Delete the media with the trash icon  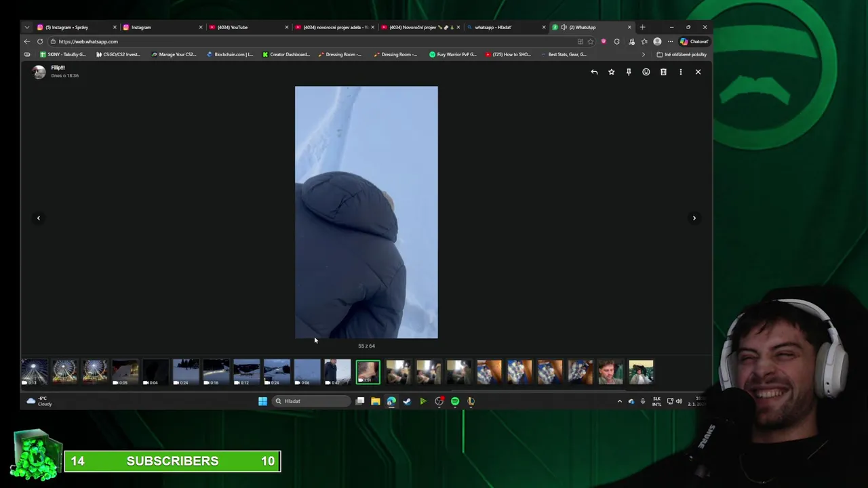[663, 72]
